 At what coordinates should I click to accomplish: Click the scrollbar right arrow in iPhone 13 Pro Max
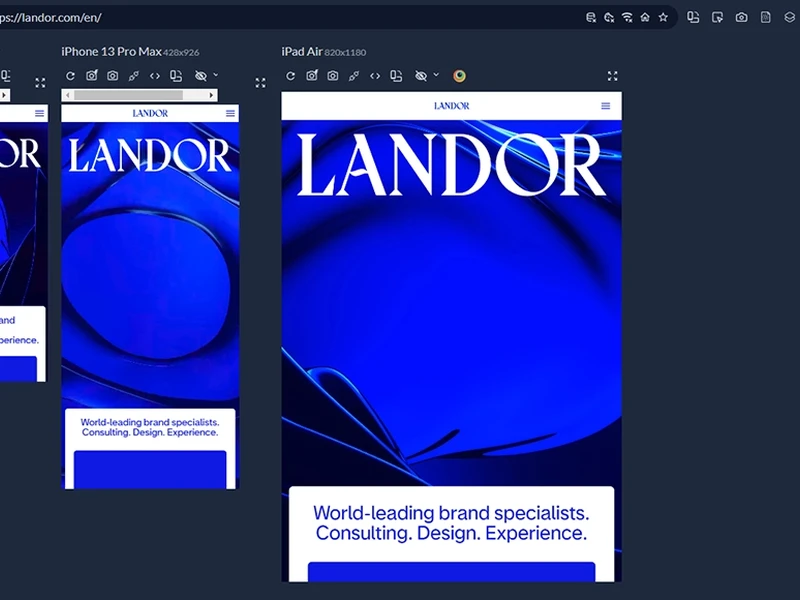click(211, 95)
